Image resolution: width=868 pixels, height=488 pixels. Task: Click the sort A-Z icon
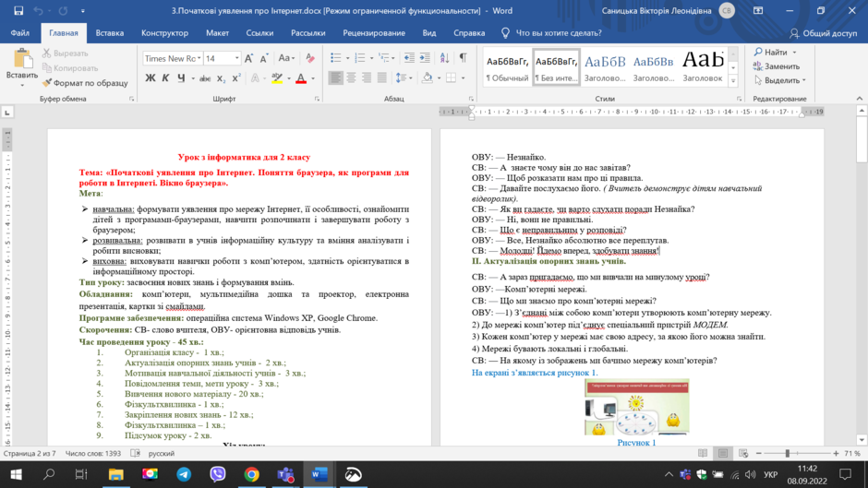(444, 58)
